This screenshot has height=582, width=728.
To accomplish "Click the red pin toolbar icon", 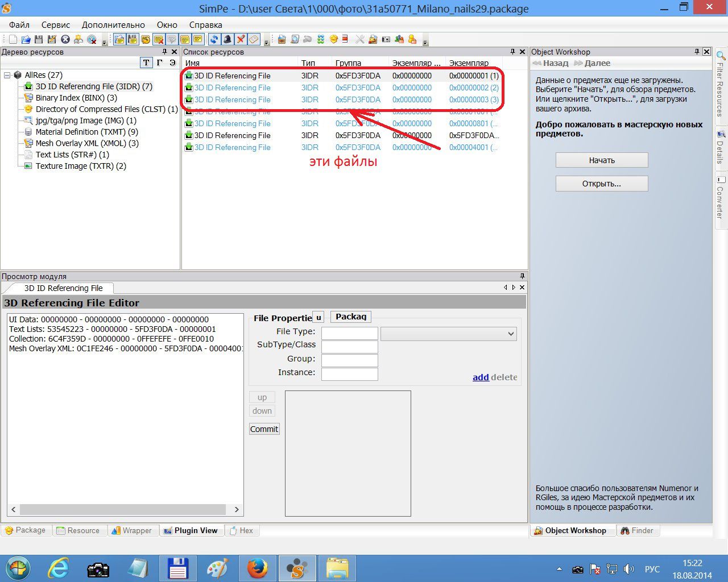I will 241,39.
